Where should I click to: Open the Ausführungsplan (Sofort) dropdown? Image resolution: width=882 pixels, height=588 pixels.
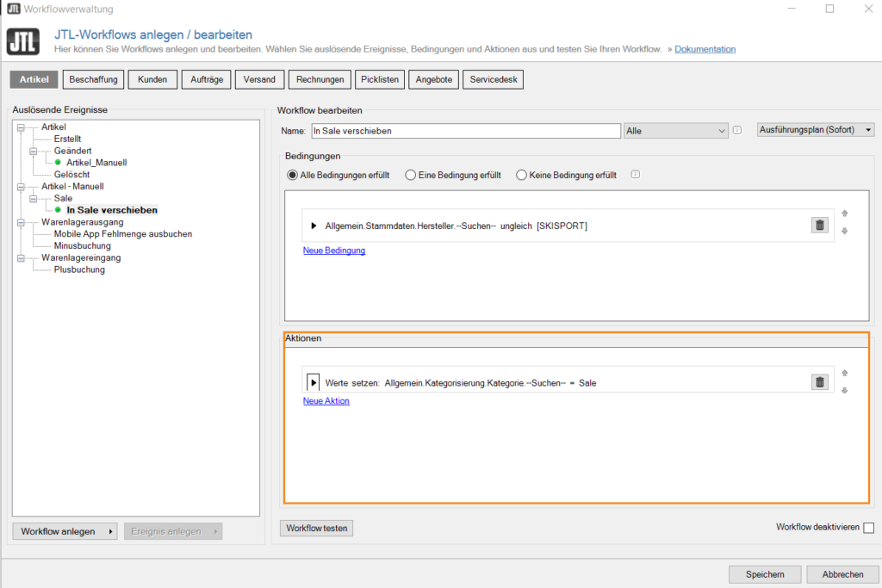(x=815, y=130)
